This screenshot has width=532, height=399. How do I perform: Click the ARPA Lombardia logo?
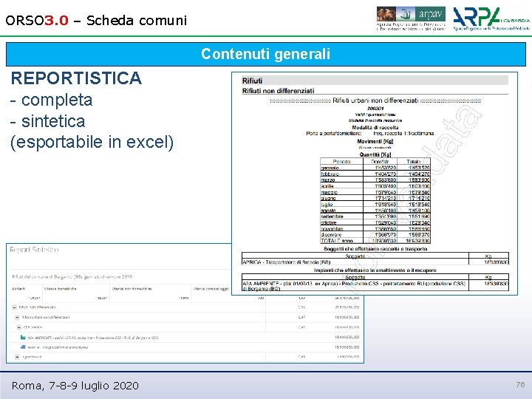[491, 18]
